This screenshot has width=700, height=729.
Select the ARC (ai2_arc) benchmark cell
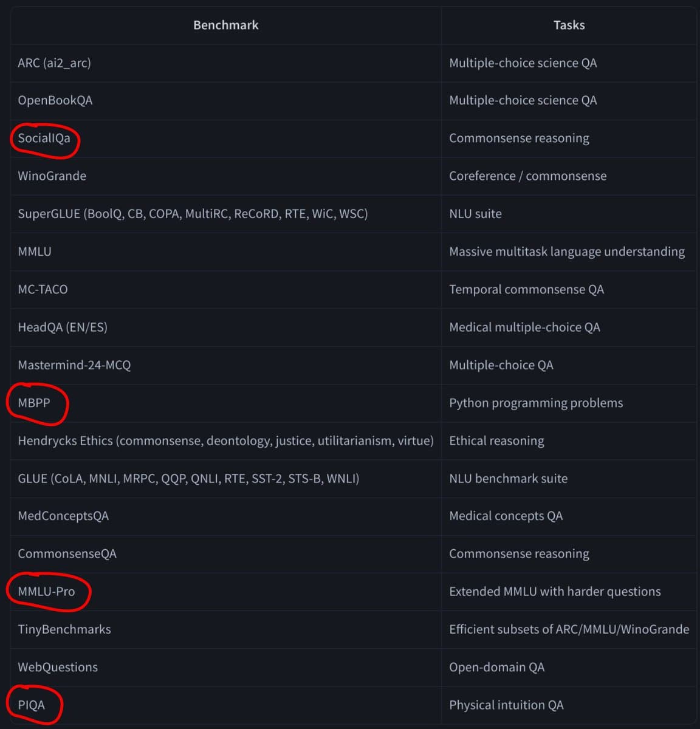225,63
